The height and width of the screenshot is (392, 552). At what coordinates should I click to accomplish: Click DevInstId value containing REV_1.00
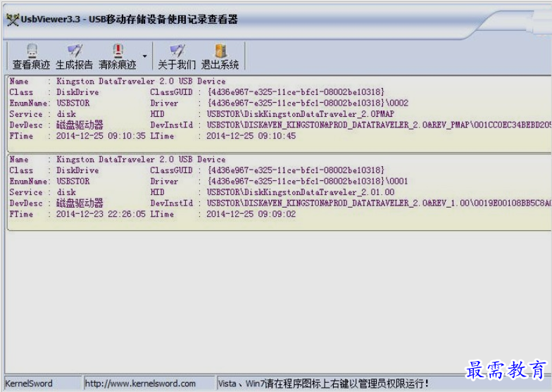pos(379,203)
